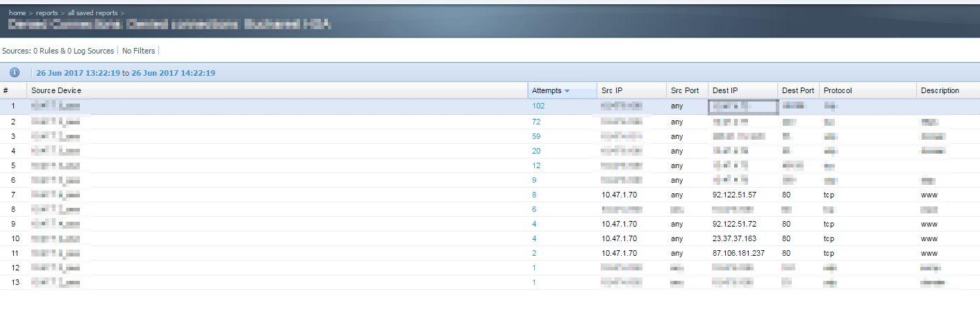980x310 pixels.
Task: Open the 102 attempts link
Action: (x=538, y=106)
